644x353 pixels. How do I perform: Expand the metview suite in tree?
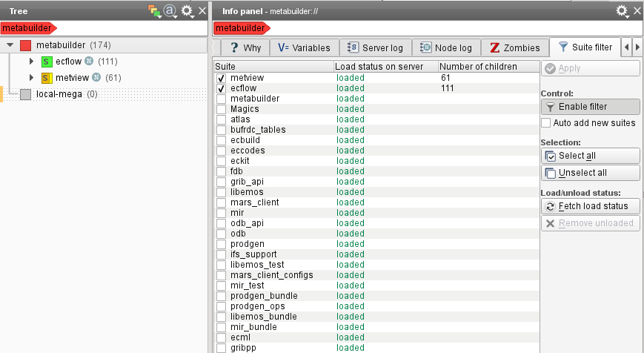(31, 78)
